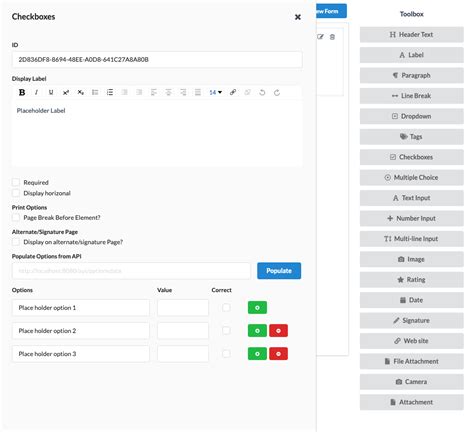Apply italic formatting in editor toolbar
This screenshot has height=432, width=474.
pos(36,92)
